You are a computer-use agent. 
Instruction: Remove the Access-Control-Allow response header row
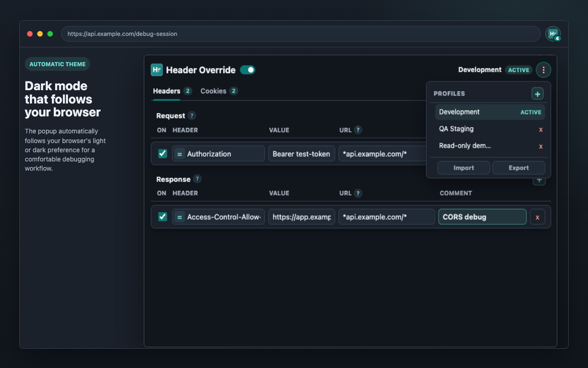(537, 217)
